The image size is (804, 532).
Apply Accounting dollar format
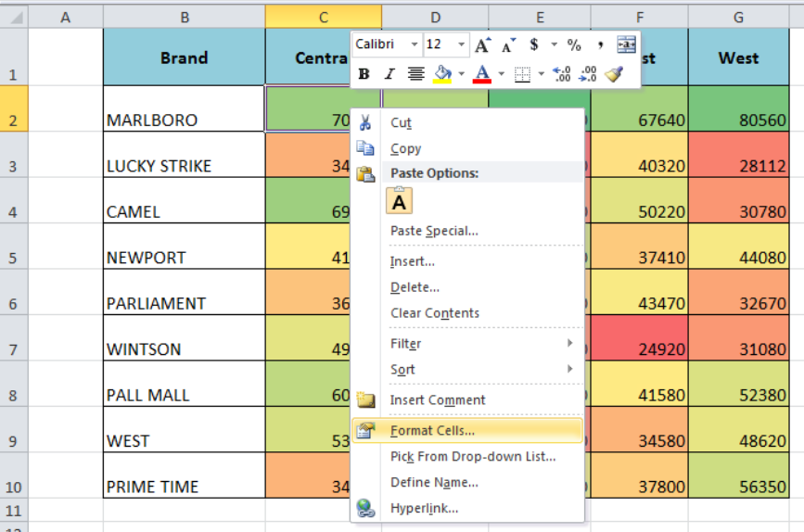tap(534, 44)
